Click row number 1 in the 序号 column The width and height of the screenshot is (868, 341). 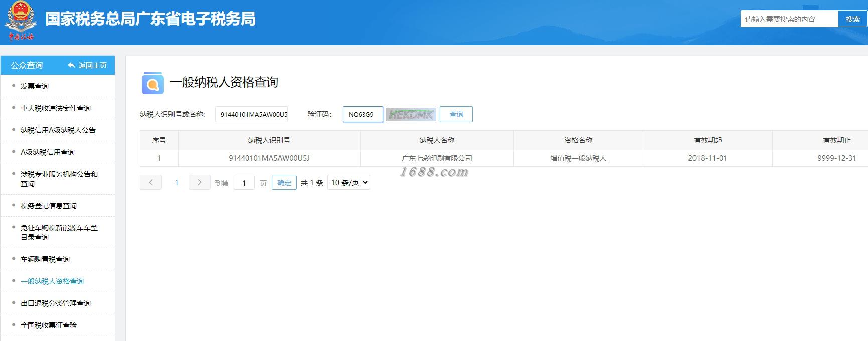point(159,158)
